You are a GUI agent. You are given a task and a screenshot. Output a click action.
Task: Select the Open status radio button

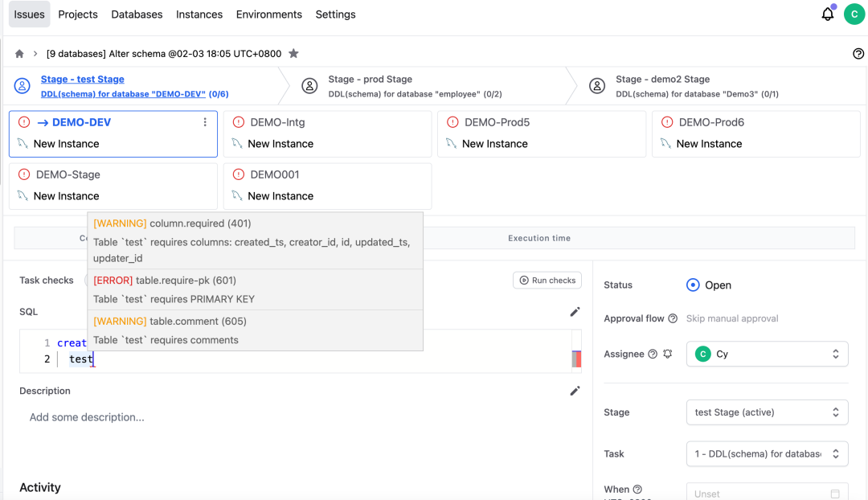(x=693, y=285)
